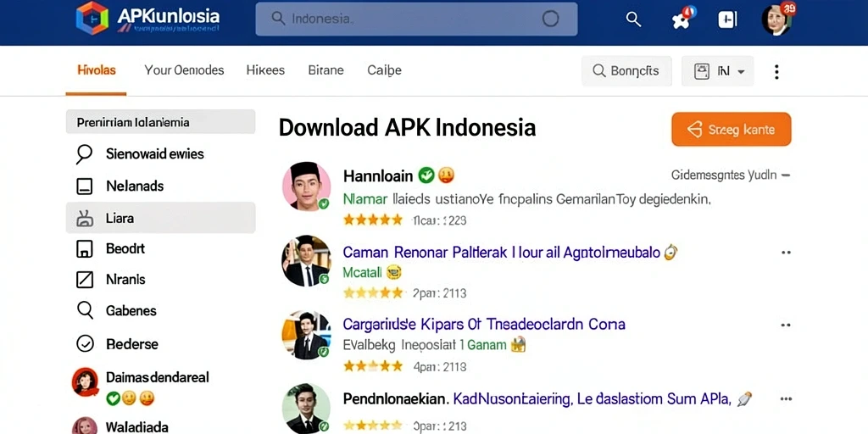
Task: Click green verified badge next to Hannloain
Action: (x=426, y=175)
